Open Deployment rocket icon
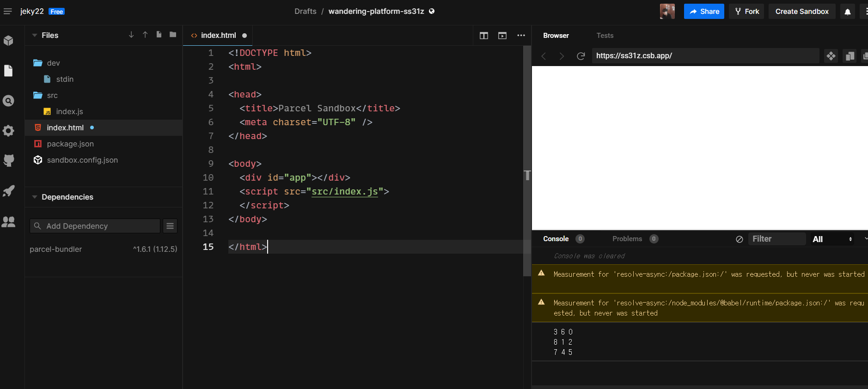The width and height of the screenshot is (868, 389). (x=8, y=191)
